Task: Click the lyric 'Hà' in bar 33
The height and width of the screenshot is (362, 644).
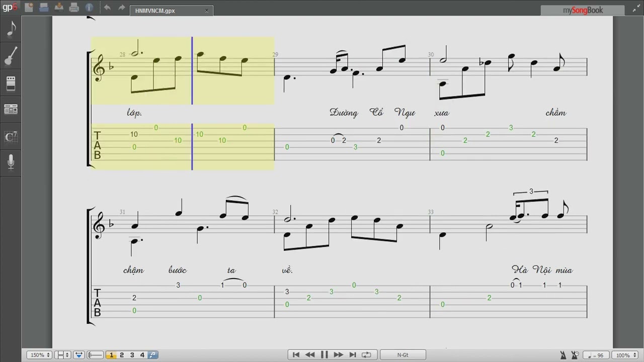Action: pyautogui.click(x=520, y=270)
